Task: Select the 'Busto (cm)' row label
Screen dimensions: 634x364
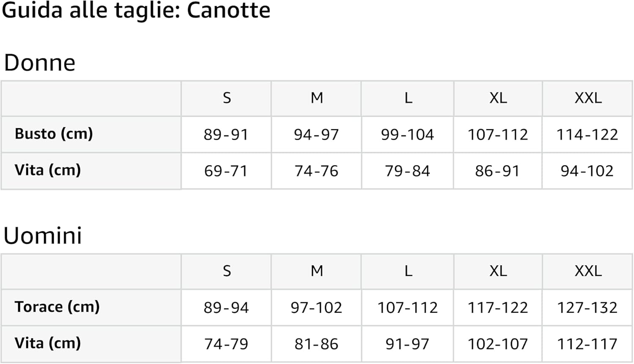Action: point(54,134)
